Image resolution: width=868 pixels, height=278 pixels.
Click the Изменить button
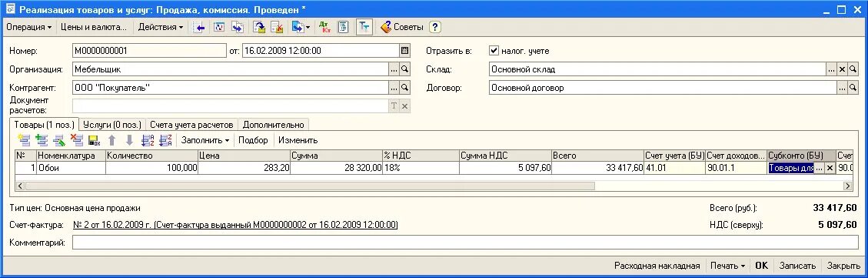pyautogui.click(x=298, y=140)
